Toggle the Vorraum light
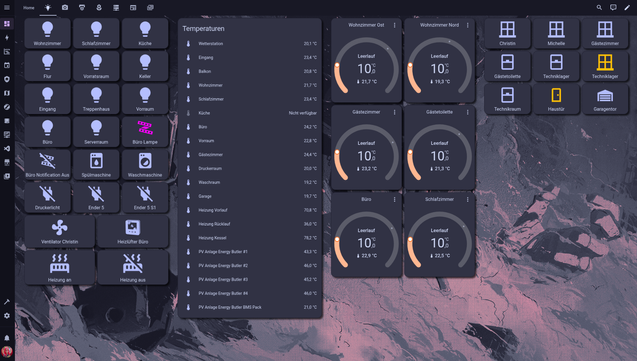This screenshot has height=361, width=637. (145, 99)
